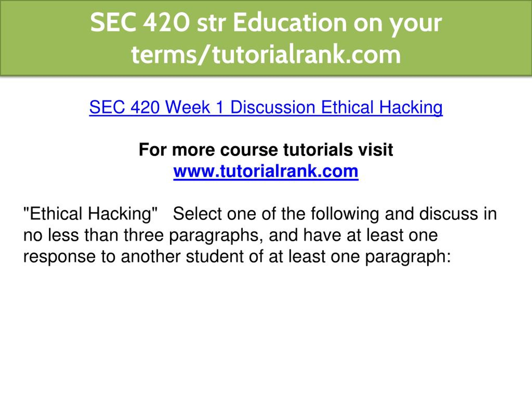Image resolution: width=532 pixels, height=399 pixels.
Task: Click the bold 'For more course tutorials visit' text
Action: [x=266, y=150]
